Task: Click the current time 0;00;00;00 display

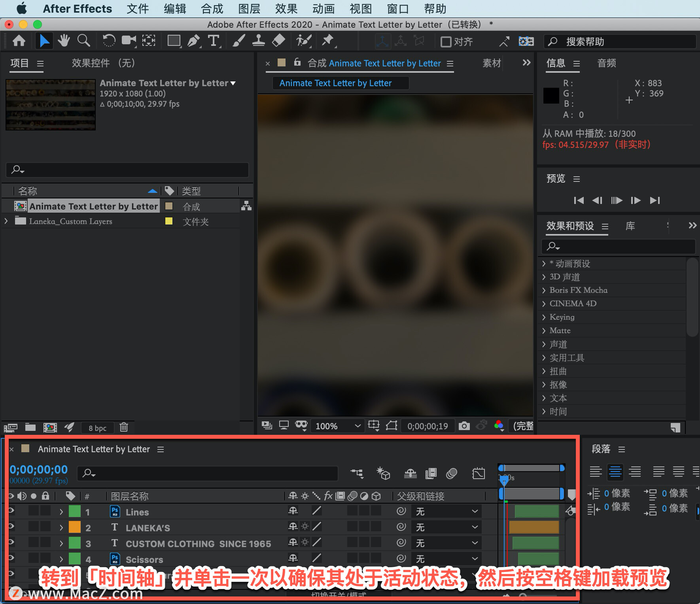Action: [39, 469]
